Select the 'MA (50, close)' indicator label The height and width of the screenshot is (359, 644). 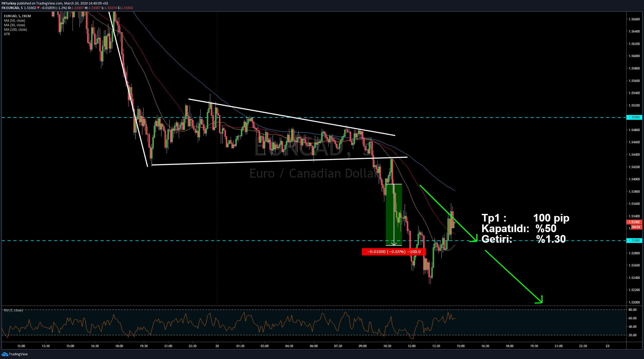(15, 21)
